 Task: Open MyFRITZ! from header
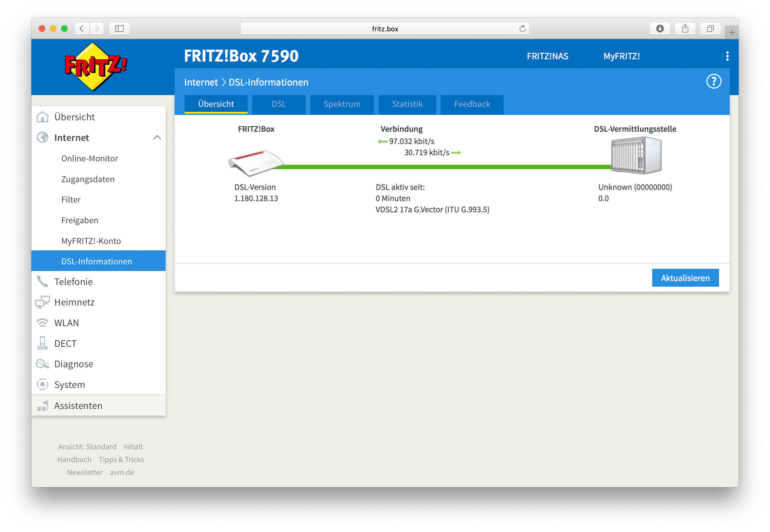coord(622,56)
